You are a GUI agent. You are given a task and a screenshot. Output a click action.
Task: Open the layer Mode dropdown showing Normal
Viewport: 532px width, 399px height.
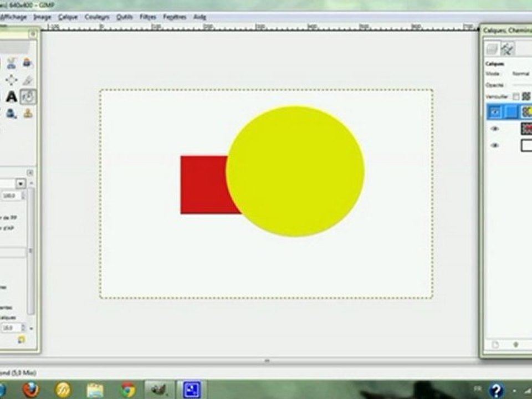point(521,74)
